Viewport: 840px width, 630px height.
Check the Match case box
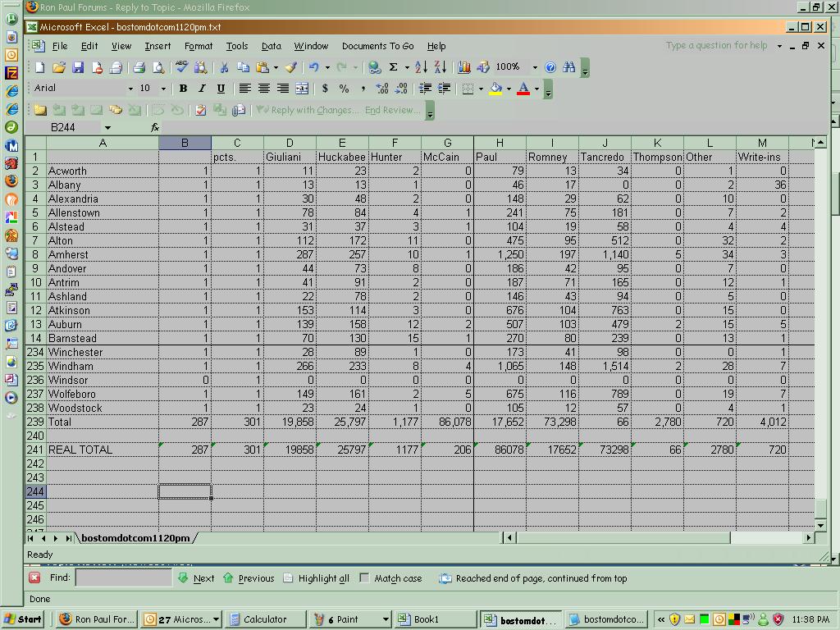[364, 578]
